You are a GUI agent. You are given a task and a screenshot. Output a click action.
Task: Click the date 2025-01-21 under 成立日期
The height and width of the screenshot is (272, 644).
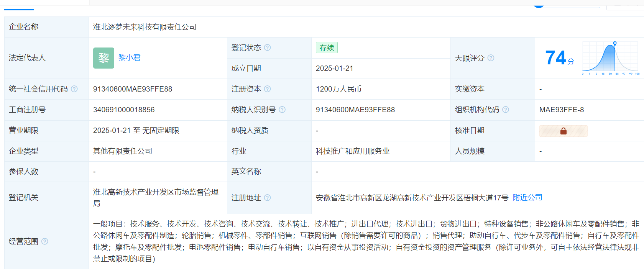[x=335, y=68]
